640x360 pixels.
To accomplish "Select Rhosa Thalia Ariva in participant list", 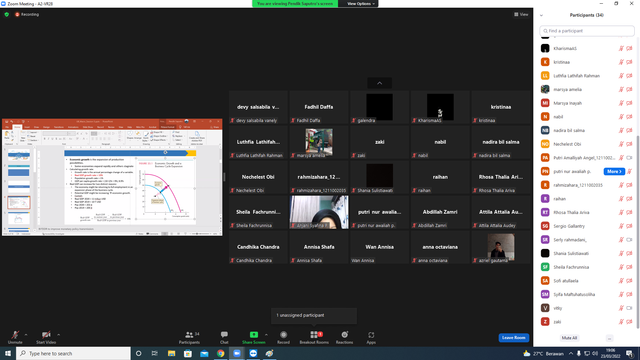I will point(587,212).
